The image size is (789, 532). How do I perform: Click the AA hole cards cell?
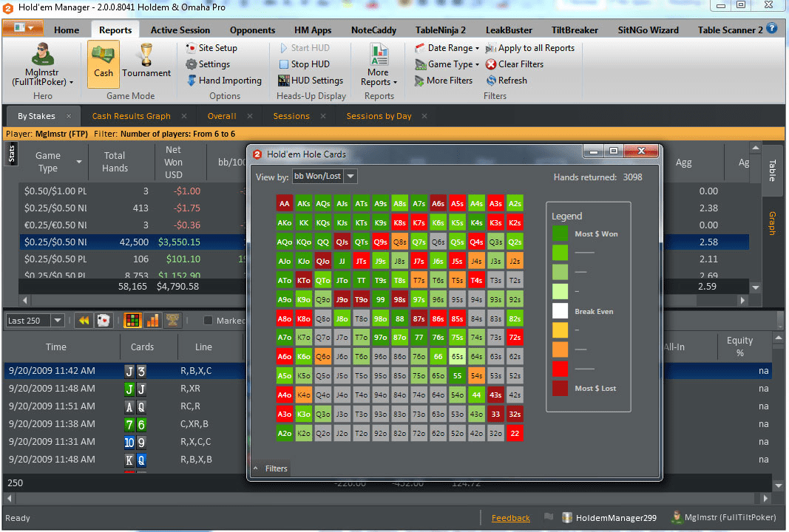pyautogui.click(x=284, y=204)
